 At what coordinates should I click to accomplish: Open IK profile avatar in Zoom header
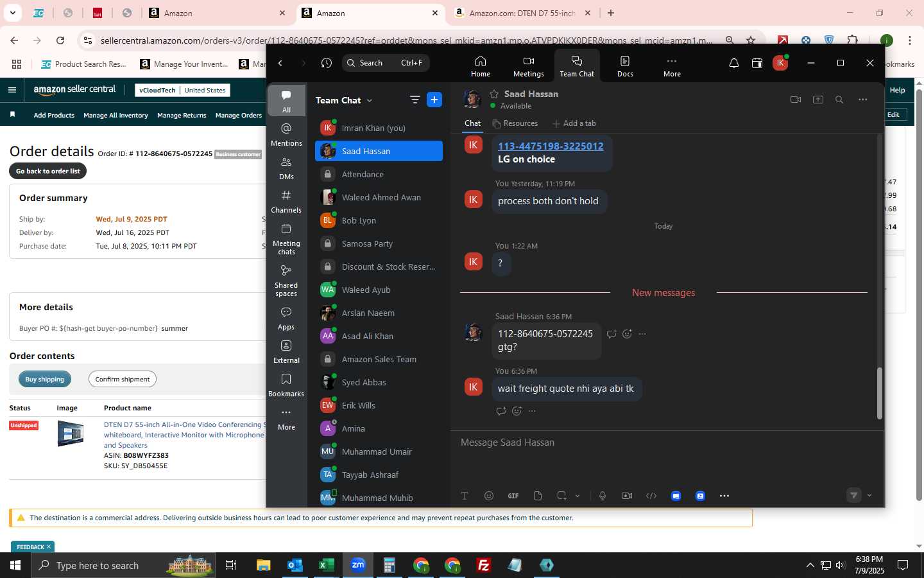pos(780,63)
